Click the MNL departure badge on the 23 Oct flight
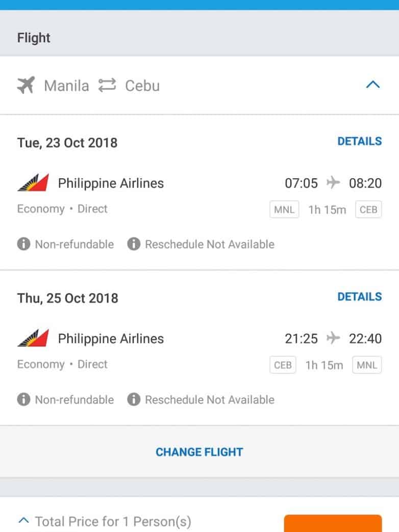The image size is (399, 532). [x=284, y=210]
